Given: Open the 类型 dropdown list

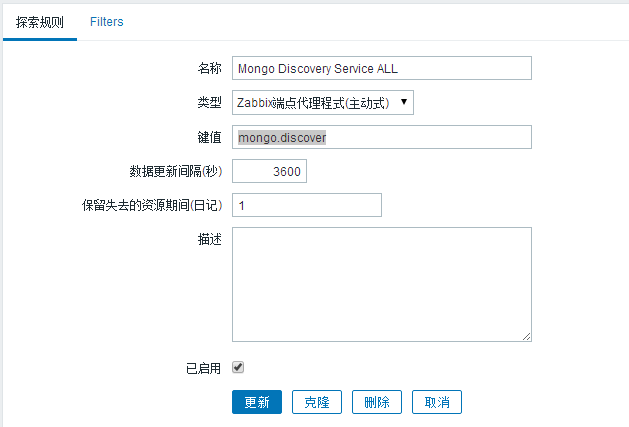Looking at the screenshot, I should click(x=322, y=102).
